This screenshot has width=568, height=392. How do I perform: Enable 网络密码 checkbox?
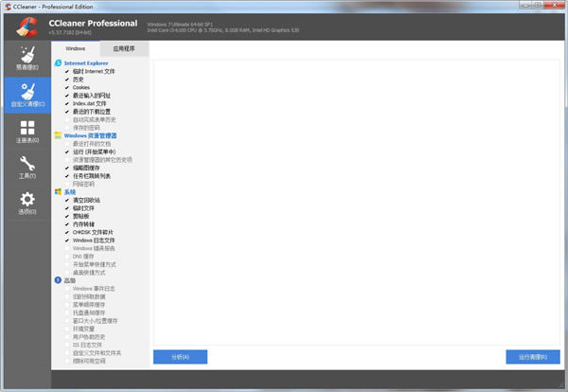(x=67, y=184)
